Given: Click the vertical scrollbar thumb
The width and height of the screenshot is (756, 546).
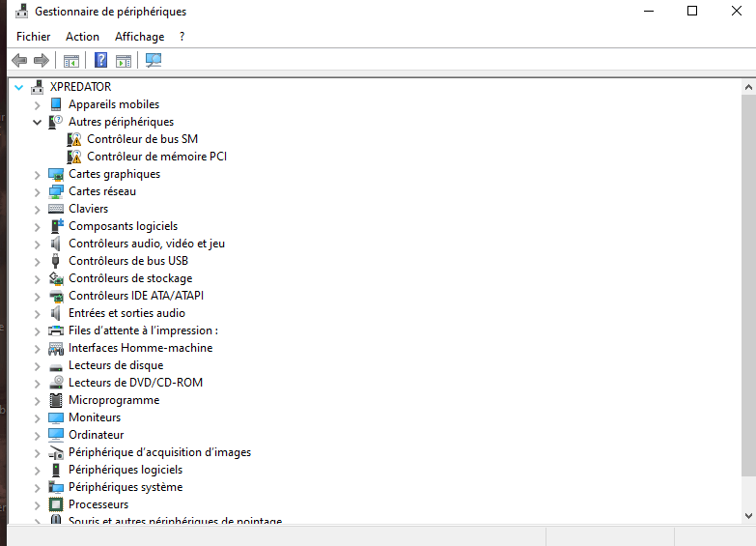Looking at the screenshot, I should (x=748, y=285).
